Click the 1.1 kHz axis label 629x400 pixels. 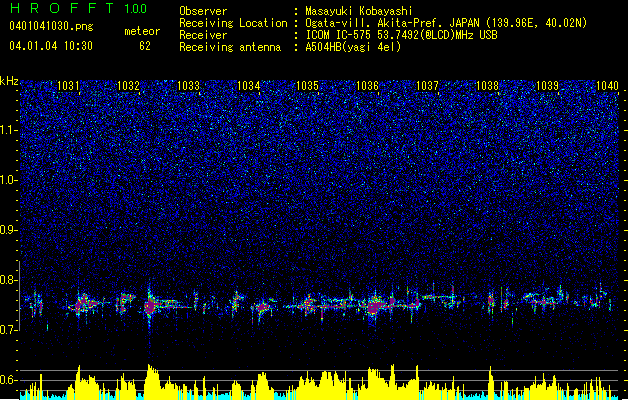pos(9,130)
